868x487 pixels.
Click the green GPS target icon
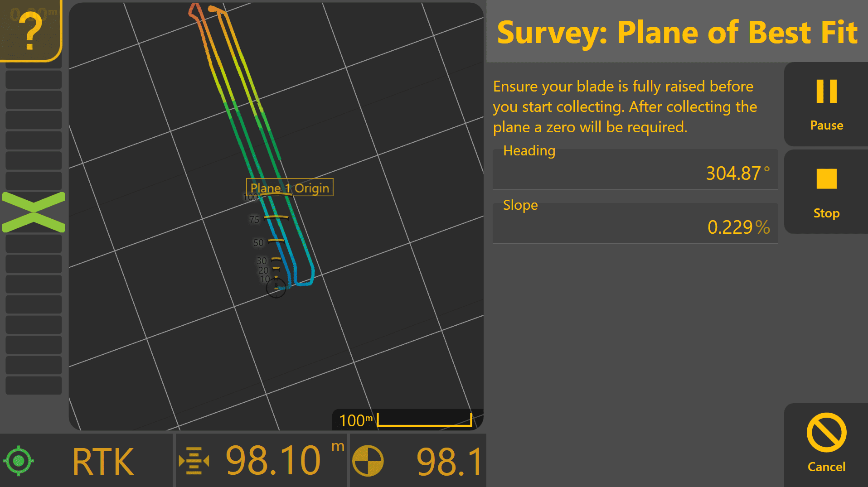[19, 461]
